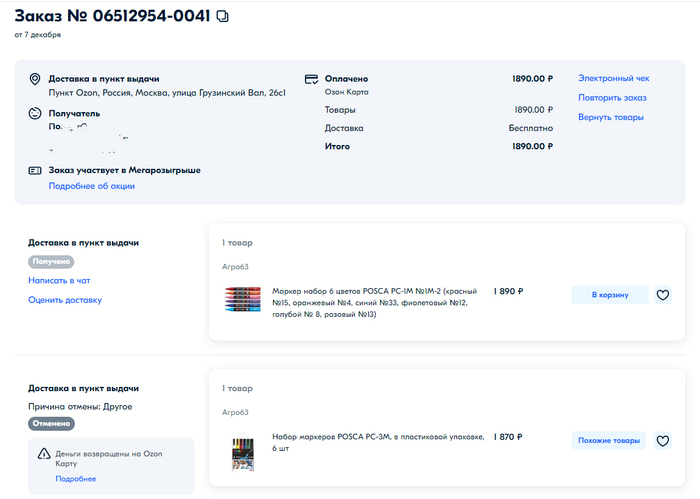Click the refund warning triangle icon
The width and height of the screenshot is (700, 499).
tap(44, 454)
